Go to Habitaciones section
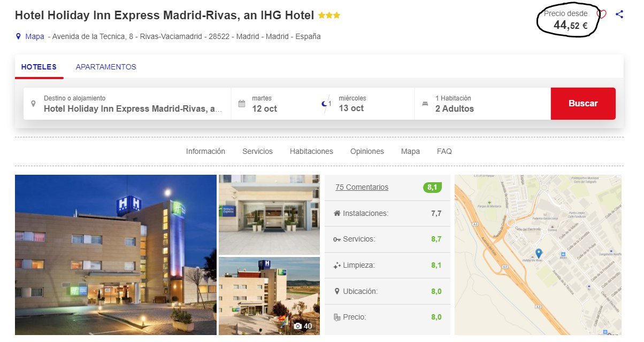Screen dimensions: 644x342 click(311, 151)
